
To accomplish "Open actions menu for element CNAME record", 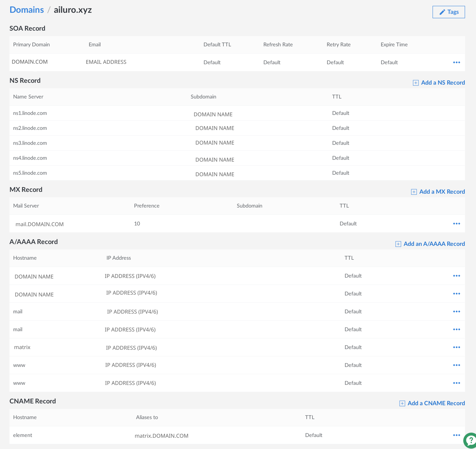I will [456, 435].
